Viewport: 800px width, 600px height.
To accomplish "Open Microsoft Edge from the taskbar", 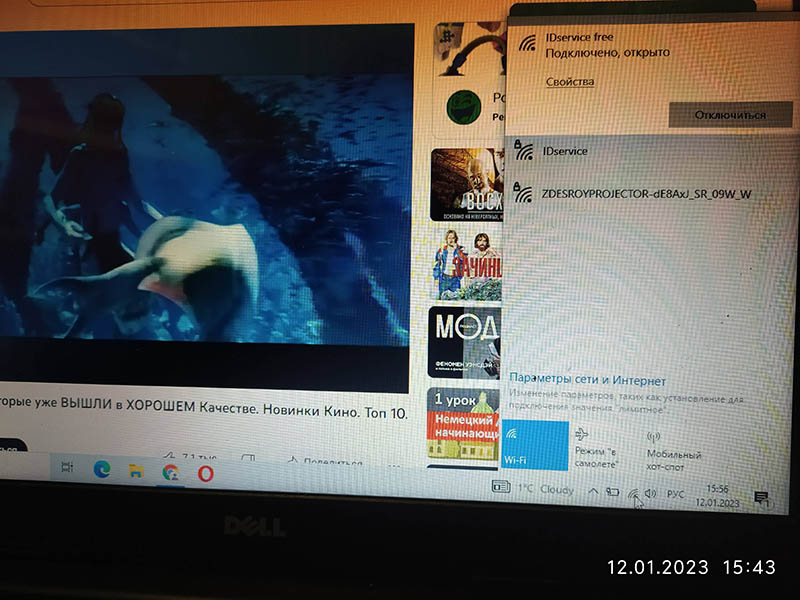I will [x=101, y=467].
